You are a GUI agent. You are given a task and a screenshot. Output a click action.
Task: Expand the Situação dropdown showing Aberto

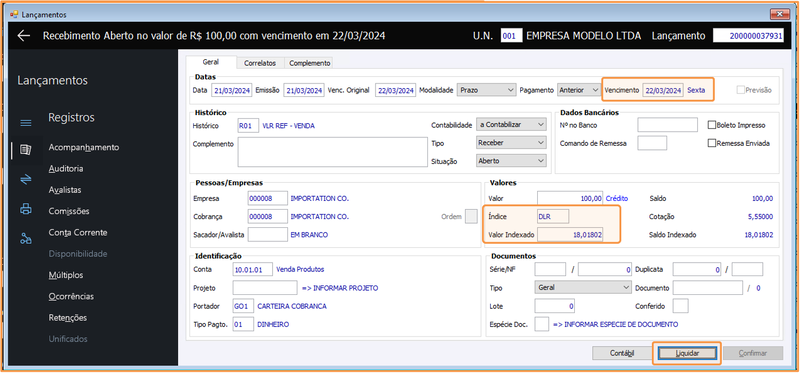511,161
